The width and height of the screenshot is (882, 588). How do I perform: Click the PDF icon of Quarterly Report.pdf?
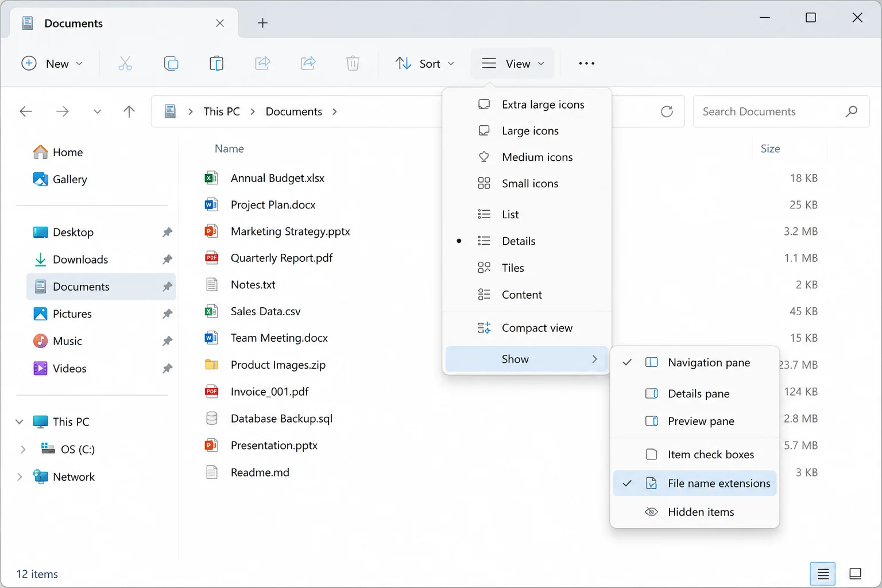coord(211,258)
